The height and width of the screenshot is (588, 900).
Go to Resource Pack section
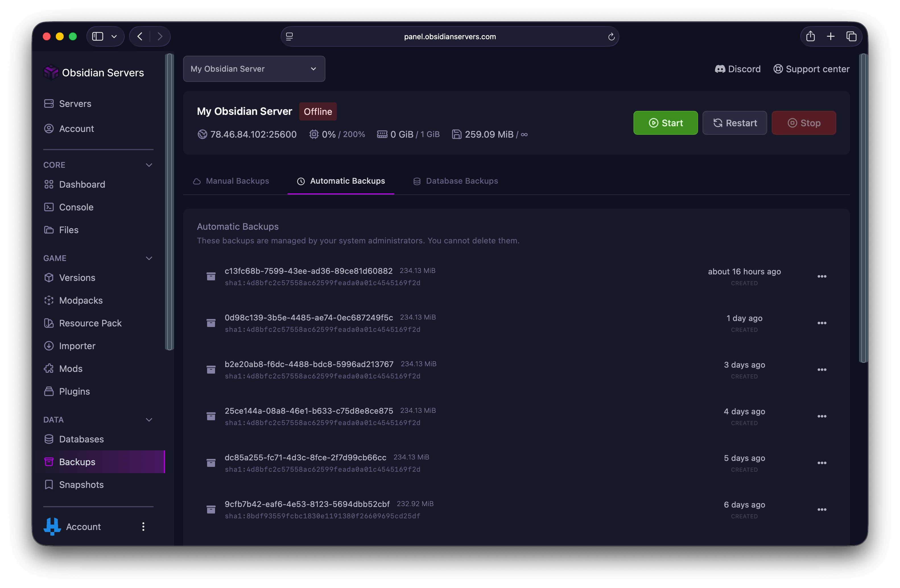point(90,323)
